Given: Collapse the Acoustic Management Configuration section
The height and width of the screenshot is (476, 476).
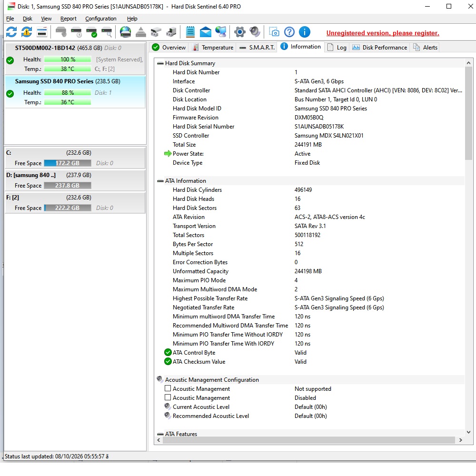Looking at the screenshot, I should (x=160, y=379).
